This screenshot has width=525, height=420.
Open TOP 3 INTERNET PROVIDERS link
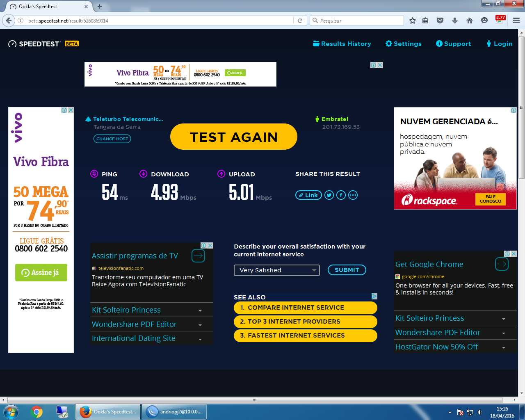306,322
